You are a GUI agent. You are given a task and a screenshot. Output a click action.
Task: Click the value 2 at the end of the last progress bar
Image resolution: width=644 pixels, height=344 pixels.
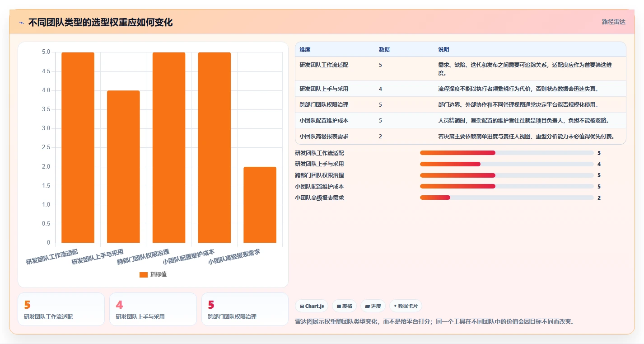tap(599, 198)
